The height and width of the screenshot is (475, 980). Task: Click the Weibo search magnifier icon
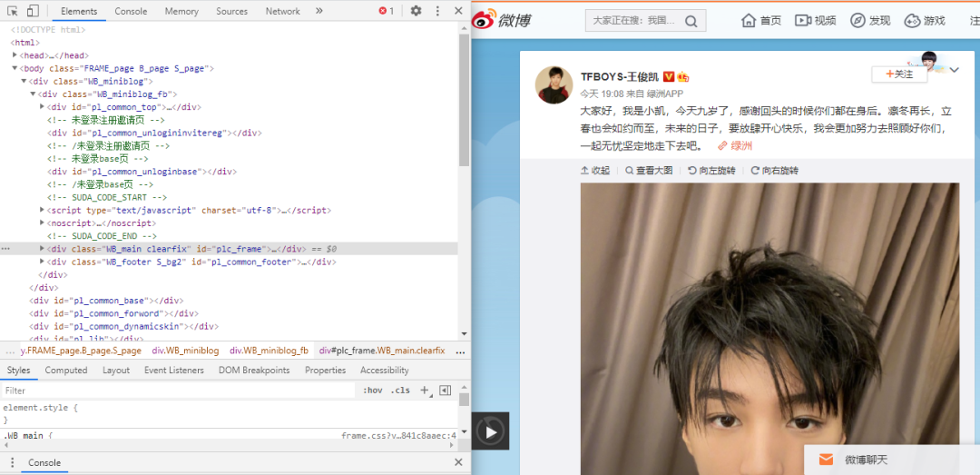691,21
